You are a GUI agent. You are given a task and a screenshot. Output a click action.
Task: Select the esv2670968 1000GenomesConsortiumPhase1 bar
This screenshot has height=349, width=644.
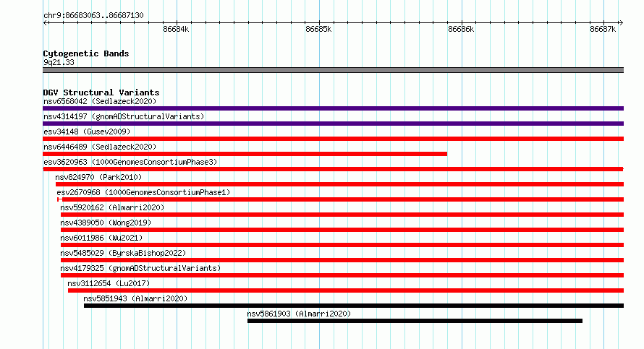341,199
